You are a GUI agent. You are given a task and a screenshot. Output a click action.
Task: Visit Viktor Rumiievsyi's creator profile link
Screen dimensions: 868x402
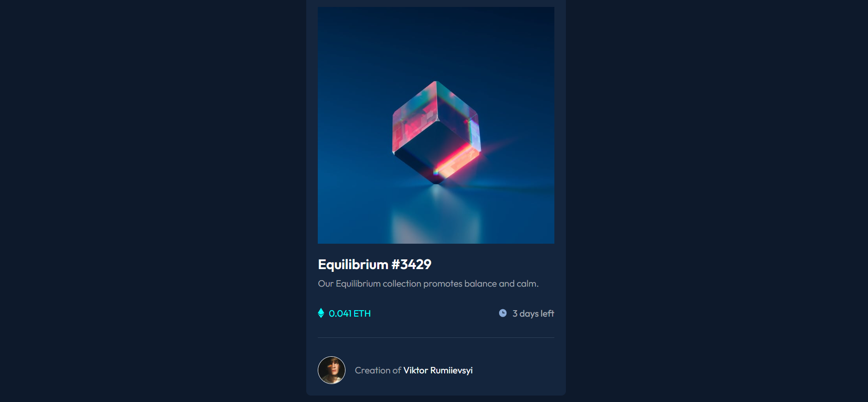coord(438,370)
